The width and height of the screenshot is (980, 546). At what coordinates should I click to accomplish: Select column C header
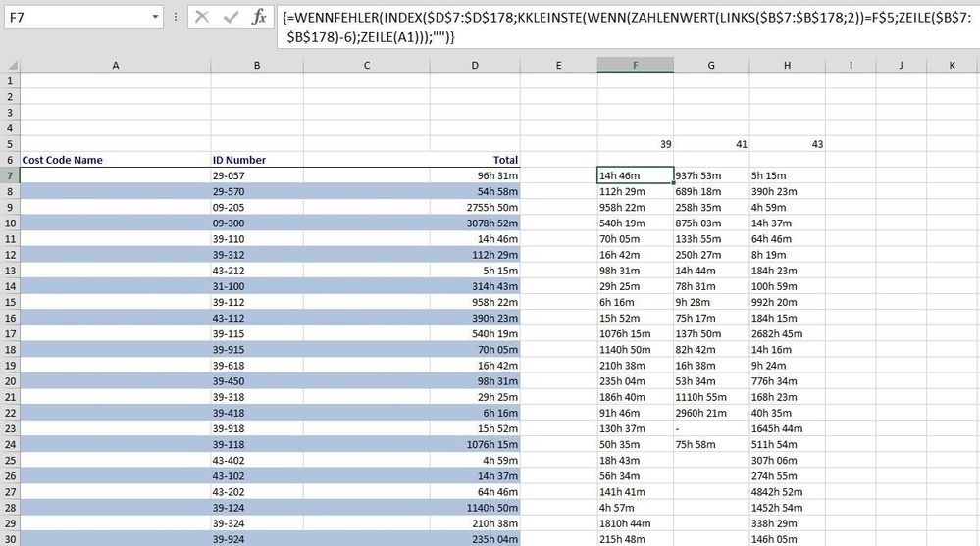point(367,65)
